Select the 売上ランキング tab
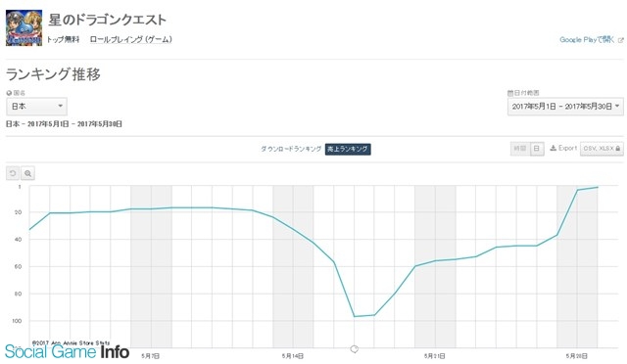This screenshot has height=364, width=627. pos(348,149)
